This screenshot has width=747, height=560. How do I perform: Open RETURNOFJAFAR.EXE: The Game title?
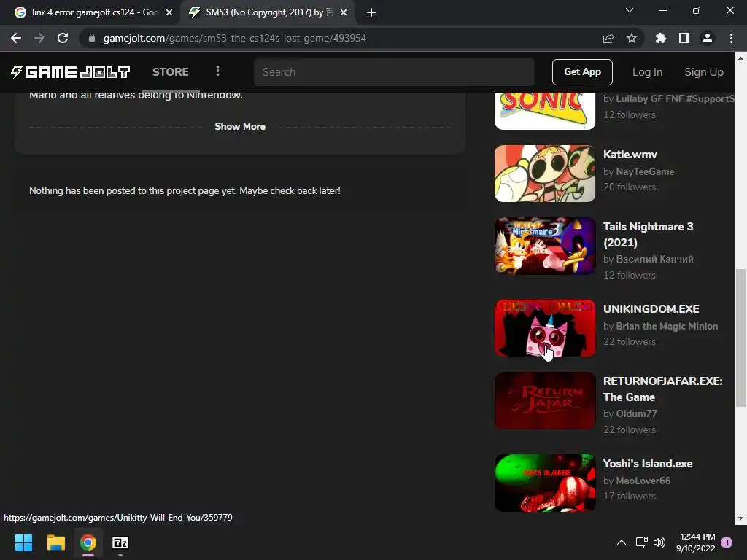click(662, 389)
